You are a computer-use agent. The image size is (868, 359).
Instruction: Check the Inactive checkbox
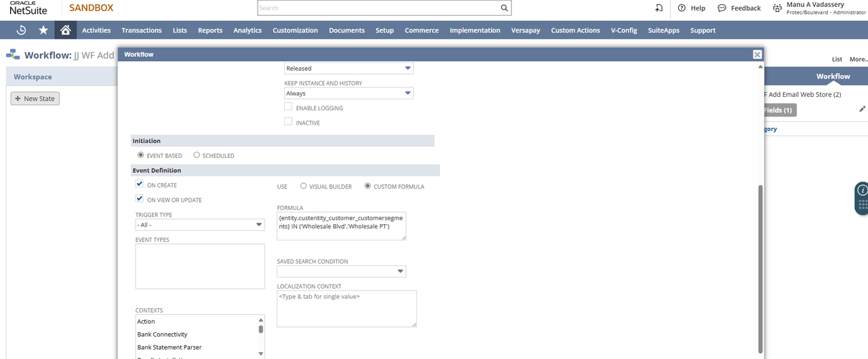coord(288,122)
